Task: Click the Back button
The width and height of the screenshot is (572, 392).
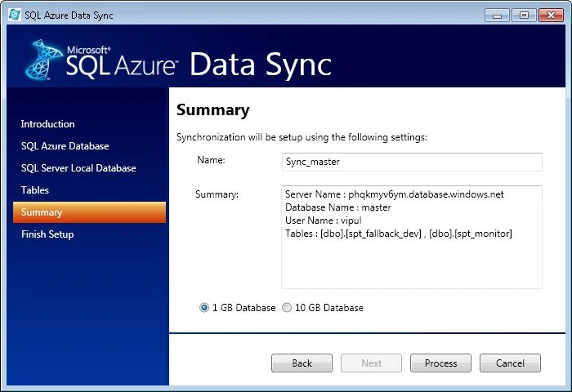Action: 302,363
